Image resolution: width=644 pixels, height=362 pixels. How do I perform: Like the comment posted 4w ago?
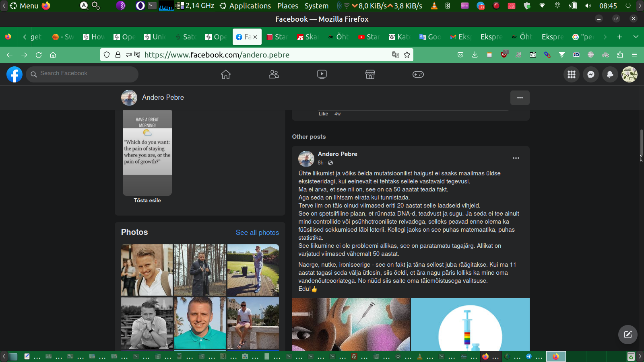click(323, 114)
